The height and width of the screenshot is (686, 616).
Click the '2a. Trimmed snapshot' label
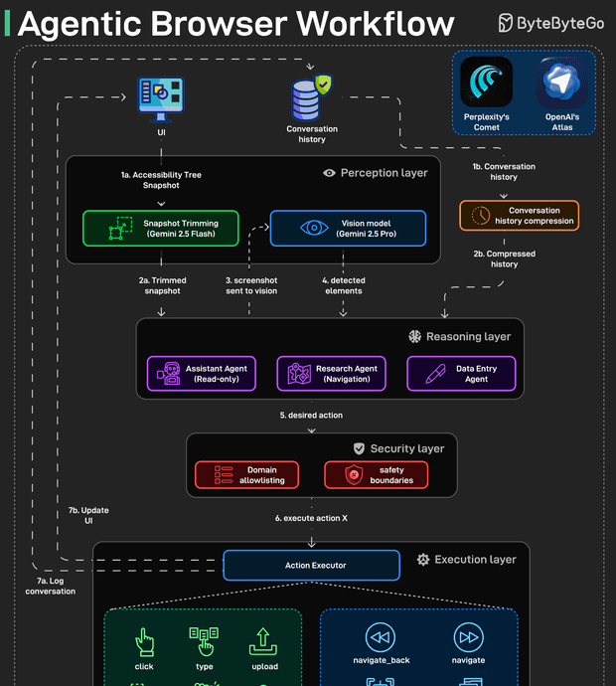[x=162, y=285]
